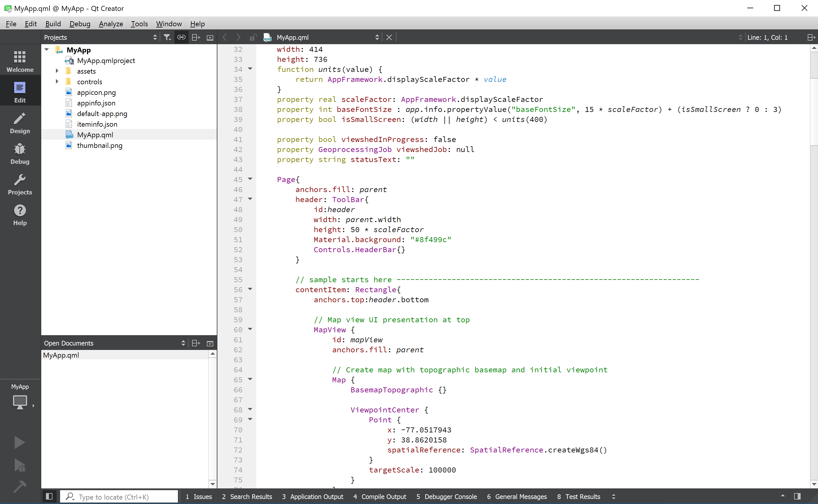Expand the assets folder in project tree

57,71
